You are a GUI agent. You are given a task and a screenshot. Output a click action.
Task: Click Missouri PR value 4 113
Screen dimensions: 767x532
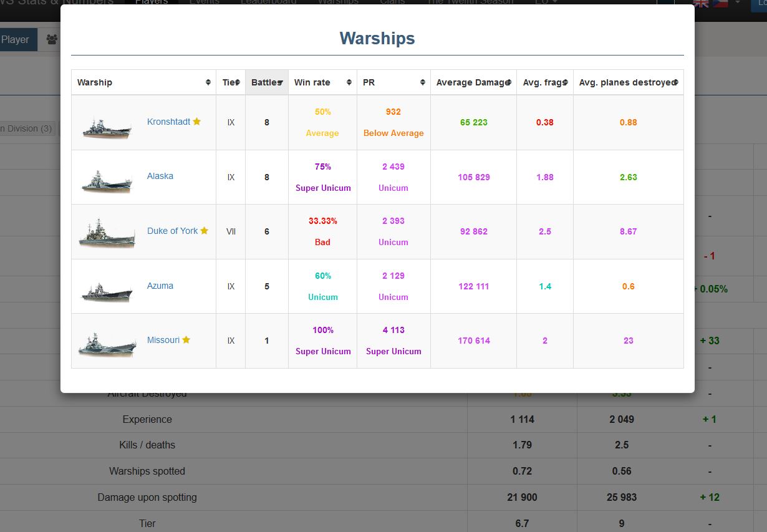point(393,330)
